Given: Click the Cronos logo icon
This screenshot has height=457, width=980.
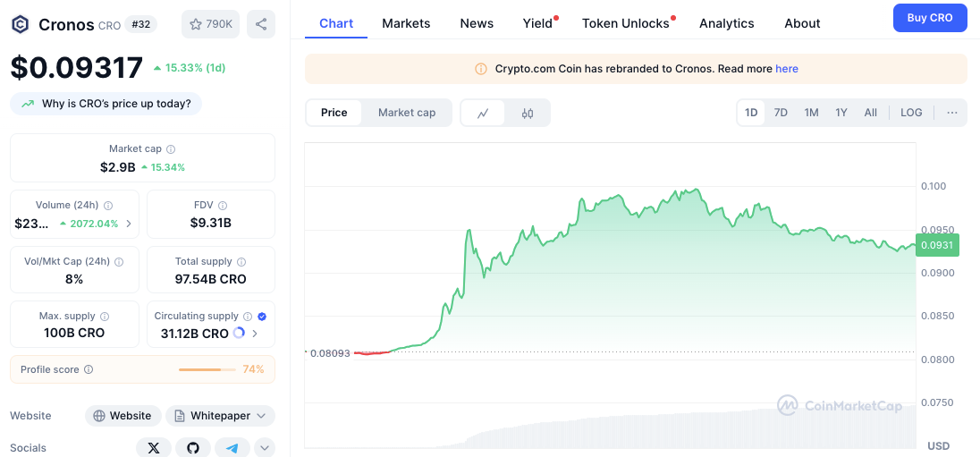Looking at the screenshot, I should (x=21, y=24).
